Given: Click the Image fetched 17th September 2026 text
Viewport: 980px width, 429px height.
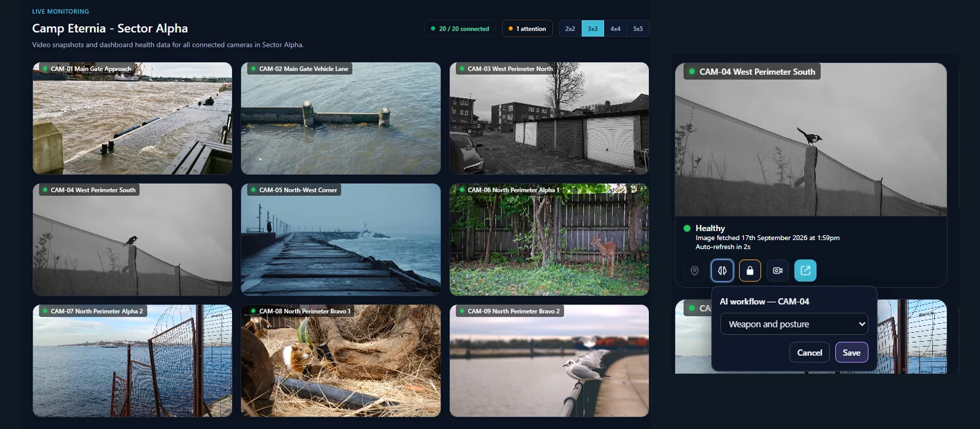Looking at the screenshot, I should (768, 237).
